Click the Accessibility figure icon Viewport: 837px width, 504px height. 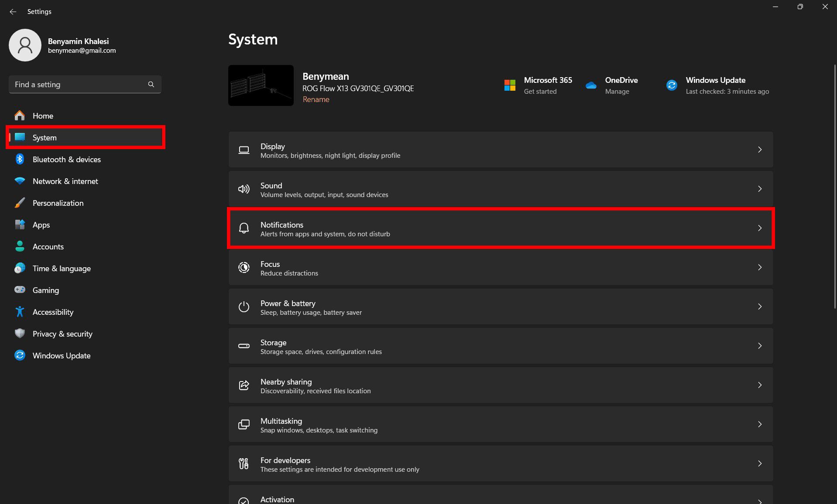(x=20, y=312)
